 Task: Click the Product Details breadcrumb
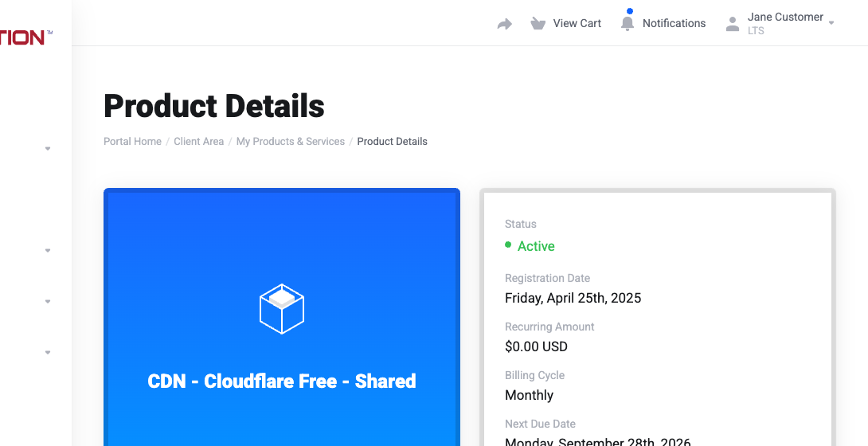pyautogui.click(x=392, y=141)
